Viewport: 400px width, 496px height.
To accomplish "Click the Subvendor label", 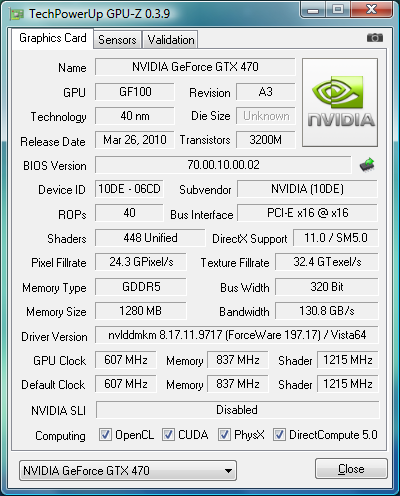I will 205,190.
